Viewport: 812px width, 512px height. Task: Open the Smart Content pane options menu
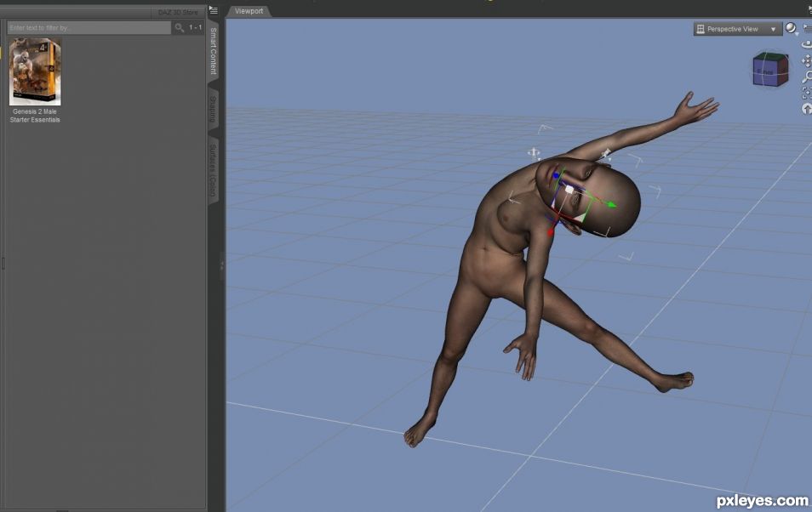click(x=214, y=10)
